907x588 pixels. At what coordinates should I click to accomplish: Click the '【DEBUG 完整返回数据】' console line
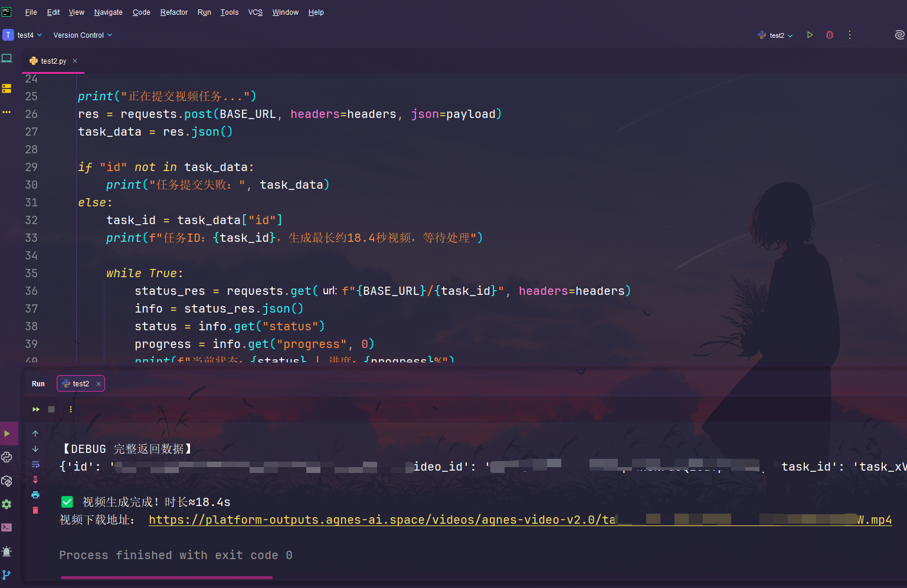pos(126,449)
